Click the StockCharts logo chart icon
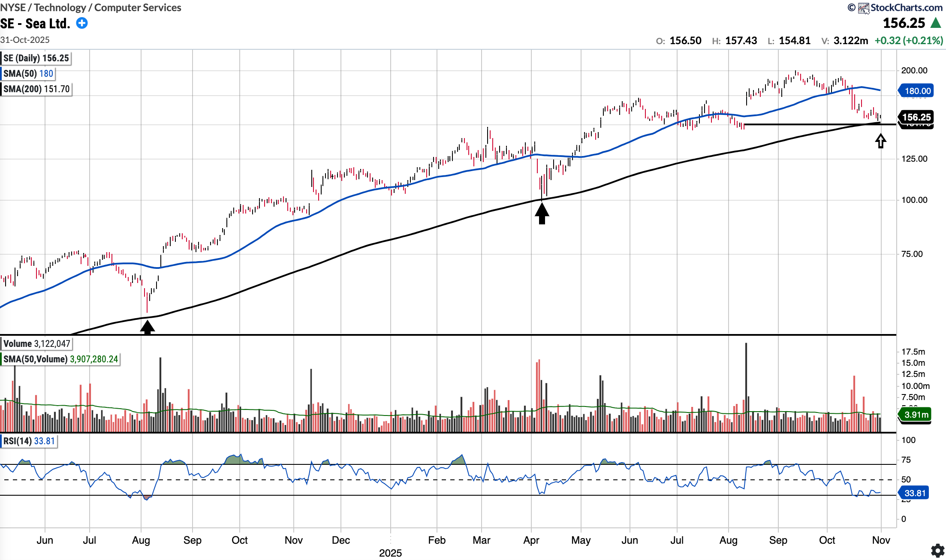 point(863,8)
